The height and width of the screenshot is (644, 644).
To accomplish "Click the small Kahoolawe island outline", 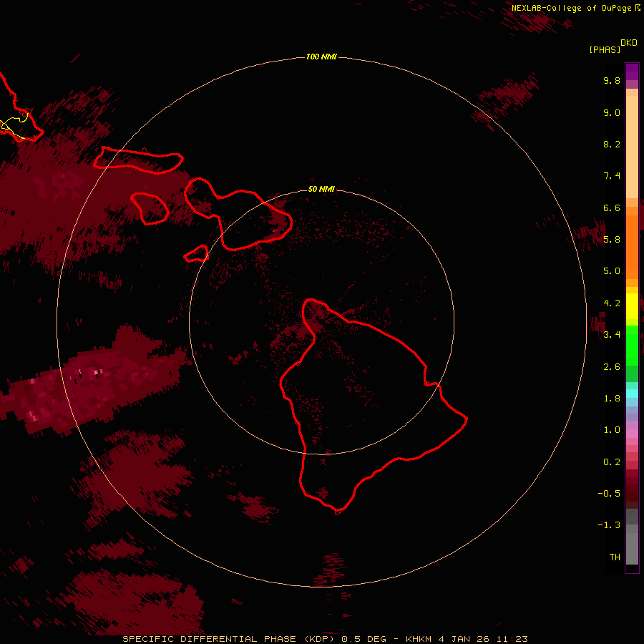I will (x=196, y=253).
